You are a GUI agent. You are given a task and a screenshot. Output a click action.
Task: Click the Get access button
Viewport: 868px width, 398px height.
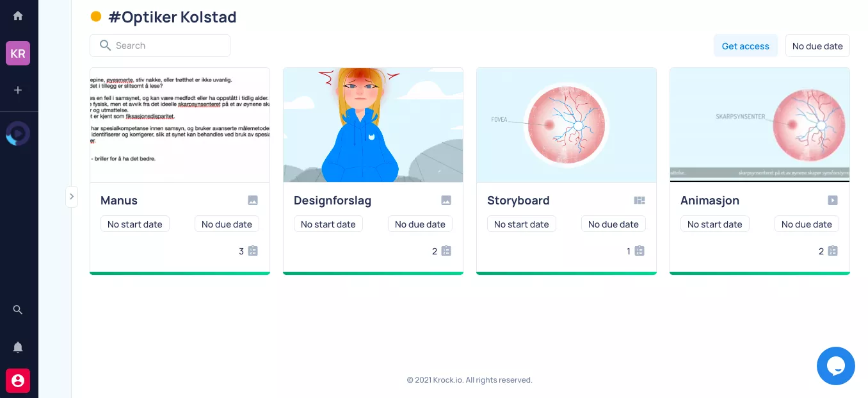(x=745, y=46)
